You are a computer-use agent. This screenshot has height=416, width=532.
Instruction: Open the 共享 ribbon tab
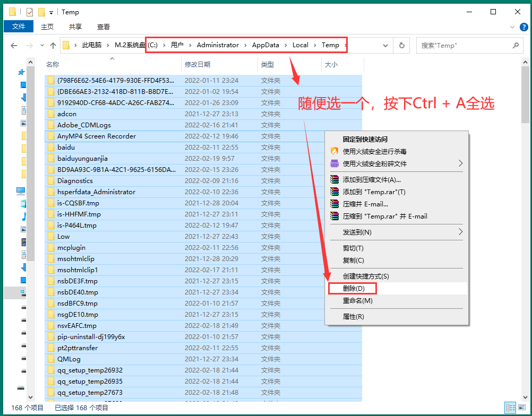pos(75,27)
